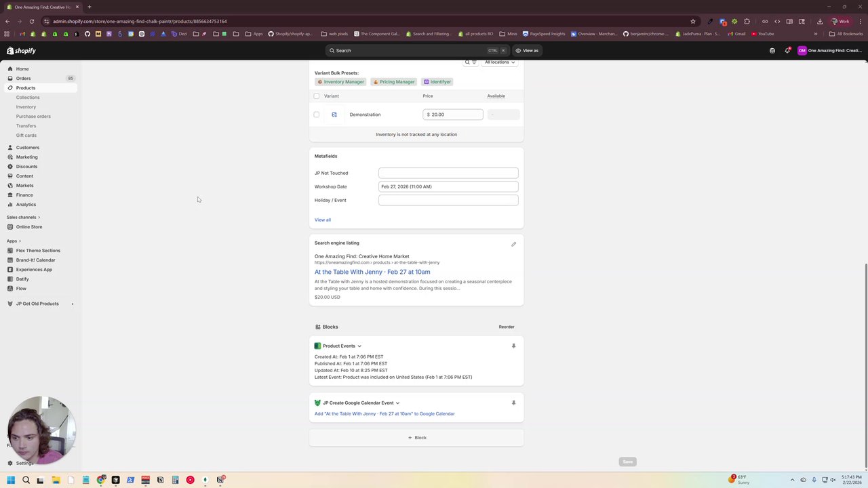This screenshot has height=488, width=868.
Task: Click the Holiday / Event metafield input
Action: [x=448, y=200]
